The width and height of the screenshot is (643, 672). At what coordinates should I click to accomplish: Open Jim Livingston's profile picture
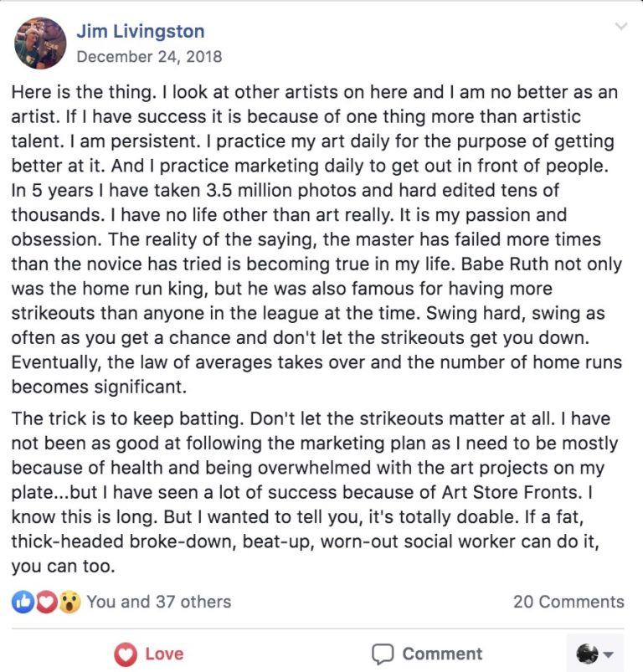coord(40,43)
